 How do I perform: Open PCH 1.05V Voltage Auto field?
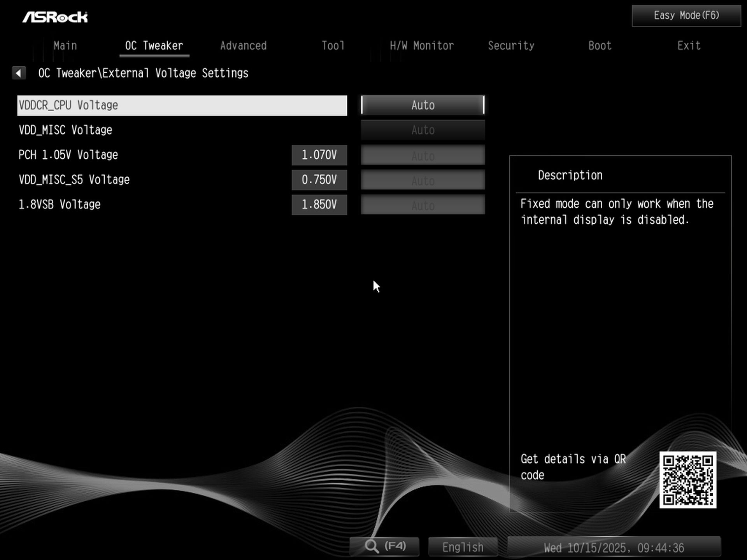(423, 155)
